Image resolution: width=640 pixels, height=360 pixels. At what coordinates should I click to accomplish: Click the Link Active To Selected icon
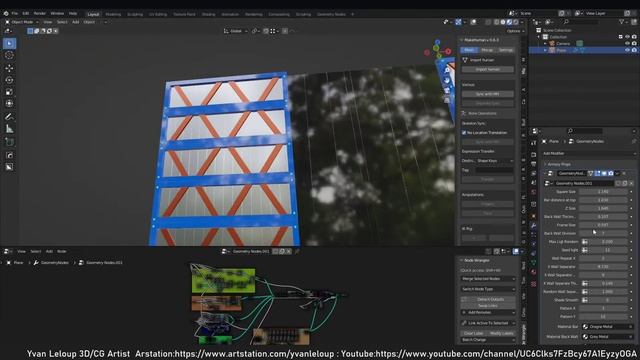(464, 323)
